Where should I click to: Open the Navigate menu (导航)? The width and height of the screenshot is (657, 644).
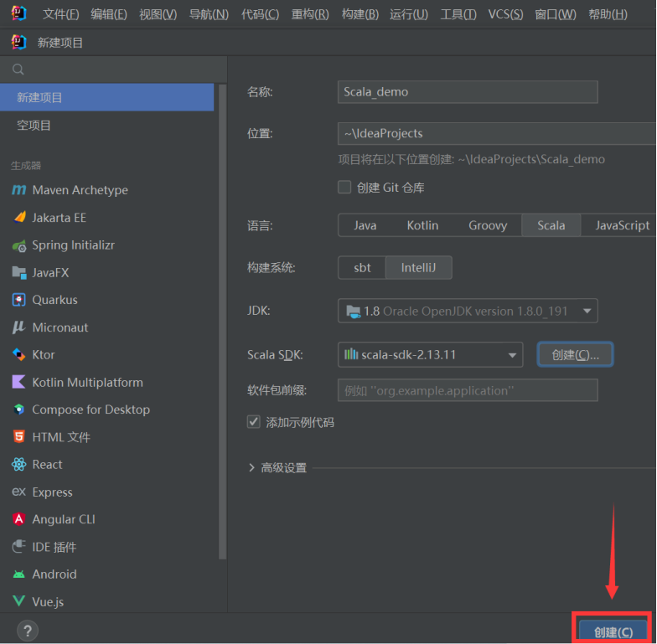coord(209,15)
